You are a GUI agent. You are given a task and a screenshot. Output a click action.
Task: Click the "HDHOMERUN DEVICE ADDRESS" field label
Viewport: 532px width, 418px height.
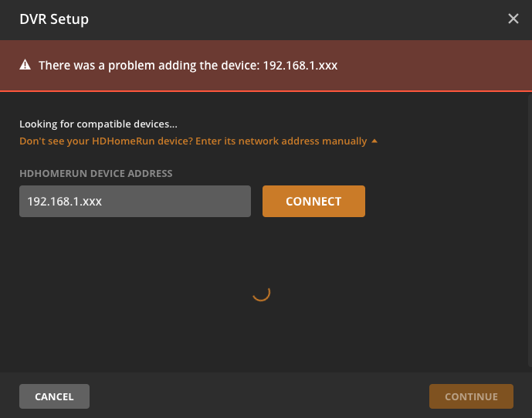pyautogui.click(x=96, y=174)
